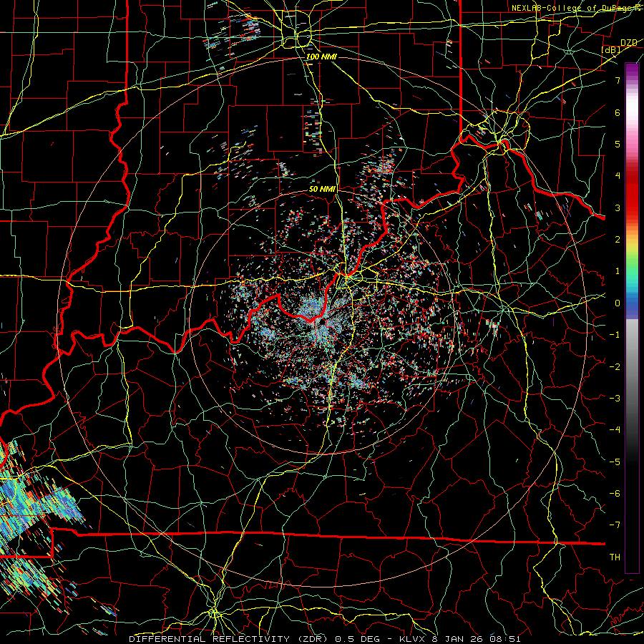Click the 0 dB scale value
644x644 pixels.
618,303
